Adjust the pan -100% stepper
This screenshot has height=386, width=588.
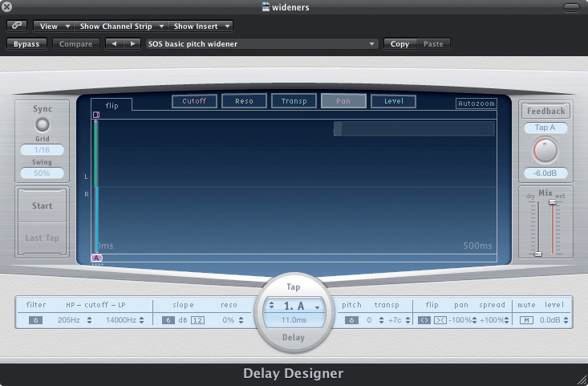pyautogui.click(x=474, y=320)
